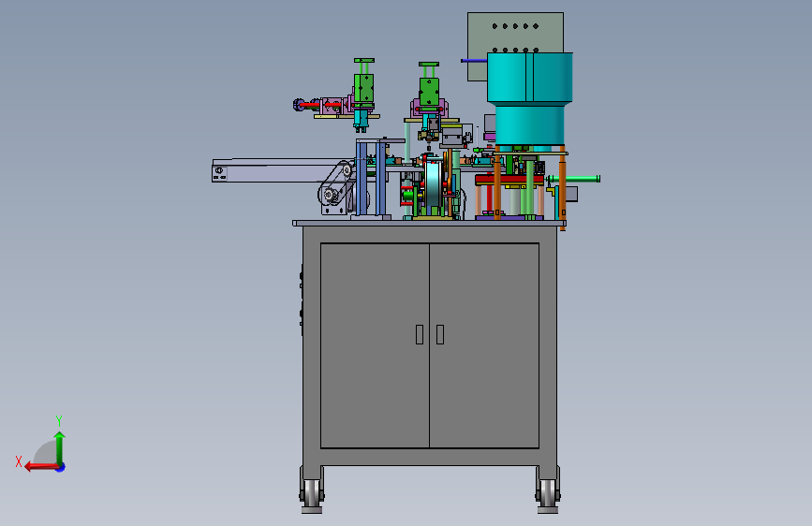Pick the central rotary disc mechanism

433,185
